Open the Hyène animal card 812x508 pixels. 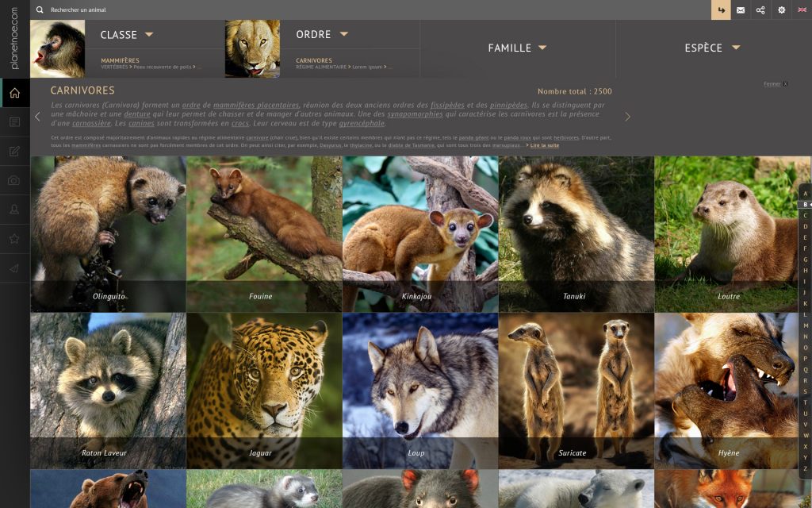726,391
